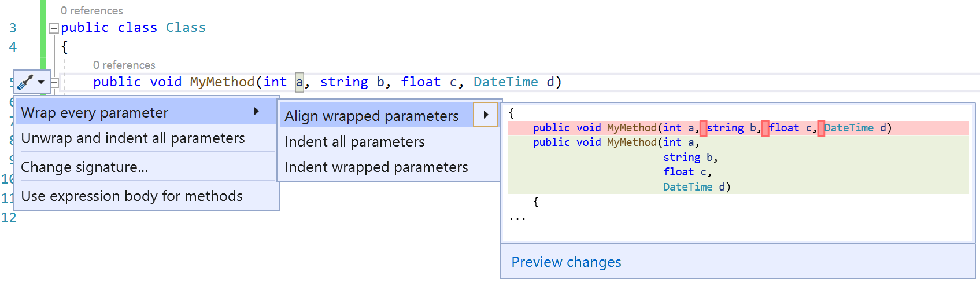Open the quick actions dropdown arrow
Screen dimensions: 980x282
[41, 82]
